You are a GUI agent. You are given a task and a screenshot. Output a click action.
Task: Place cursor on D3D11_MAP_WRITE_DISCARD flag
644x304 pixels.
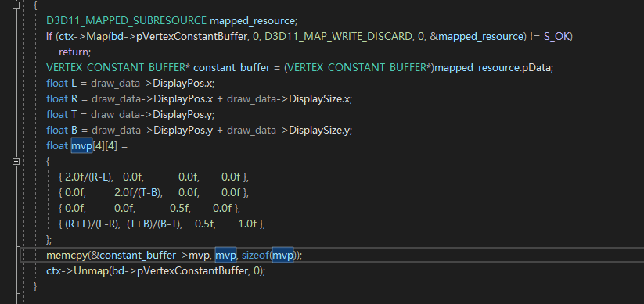[337, 36]
